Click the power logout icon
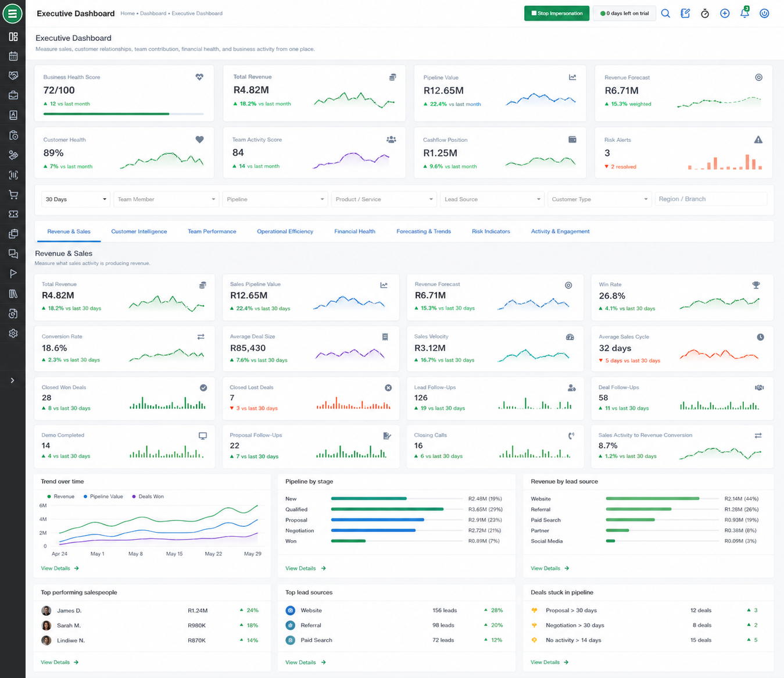The width and height of the screenshot is (784, 678). point(764,13)
